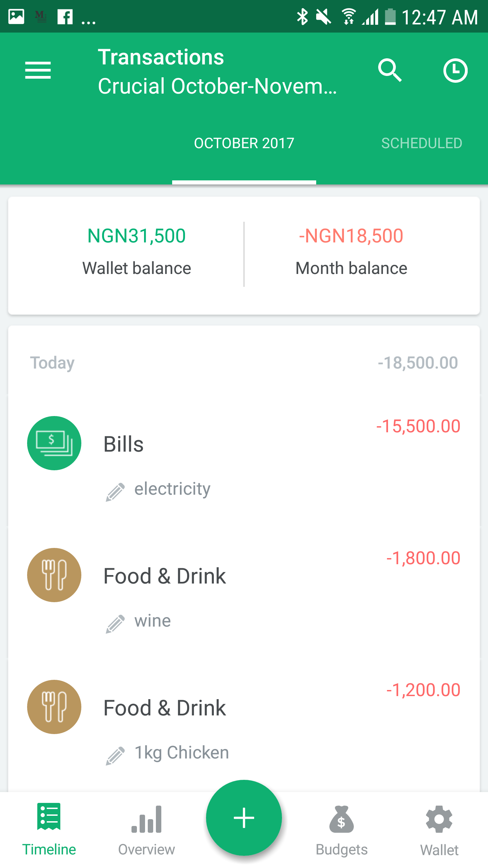Tap the wine Food & Drink icon
The image size is (488, 868).
click(54, 575)
